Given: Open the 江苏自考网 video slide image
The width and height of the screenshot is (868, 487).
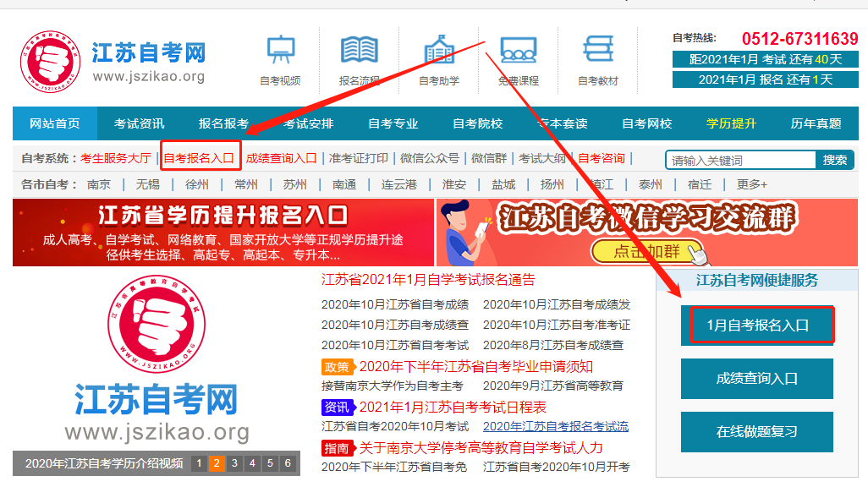Looking at the screenshot, I should (x=157, y=359).
